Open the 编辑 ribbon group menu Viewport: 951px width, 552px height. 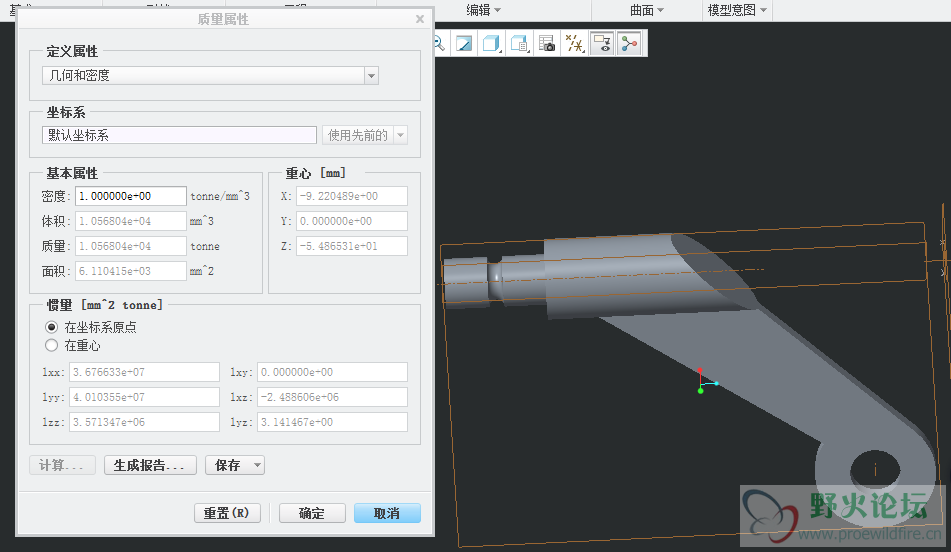[x=483, y=10]
